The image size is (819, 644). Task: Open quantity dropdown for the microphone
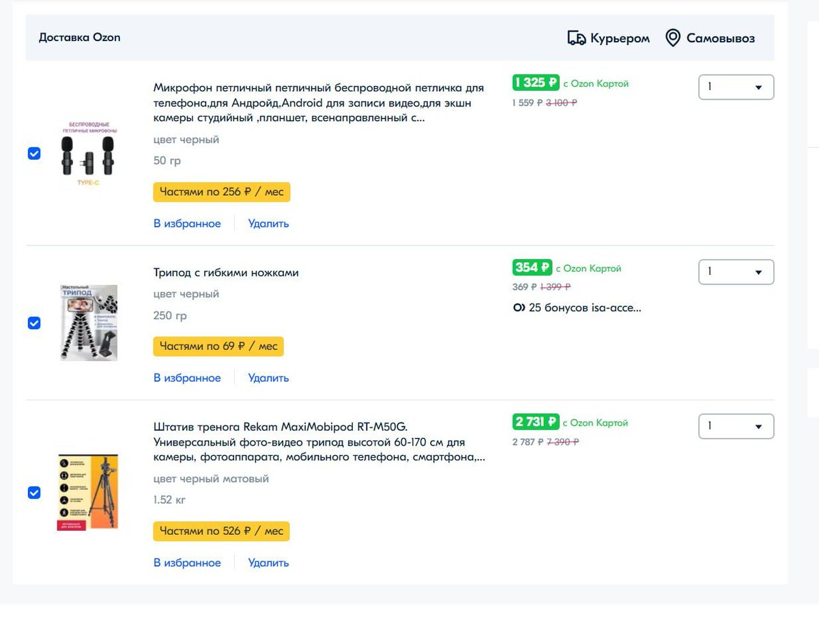(x=736, y=87)
